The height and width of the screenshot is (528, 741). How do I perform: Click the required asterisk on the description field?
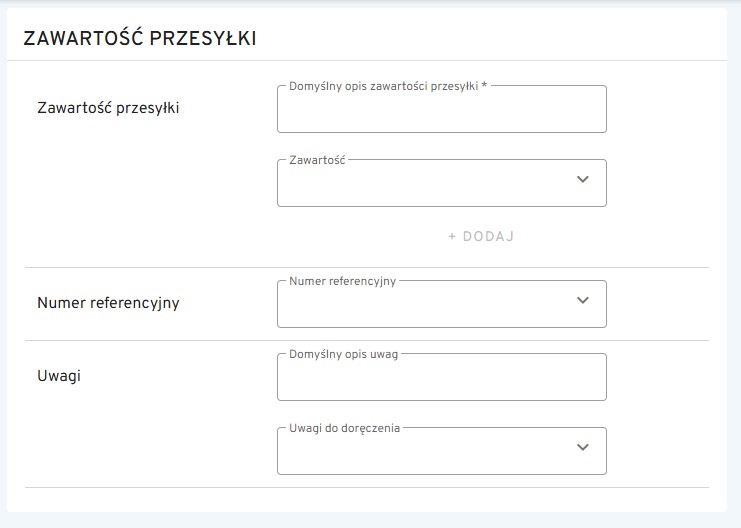pyautogui.click(x=484, y=86)
